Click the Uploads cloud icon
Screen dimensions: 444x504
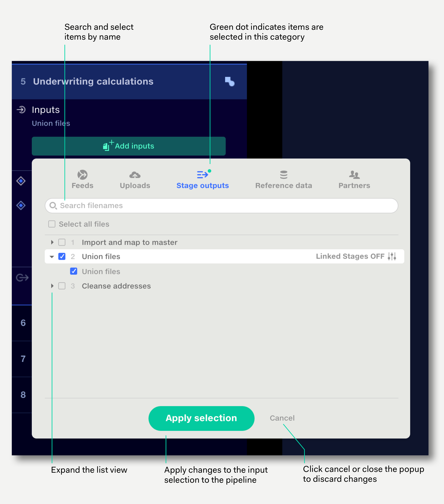(x=135, y=175)
